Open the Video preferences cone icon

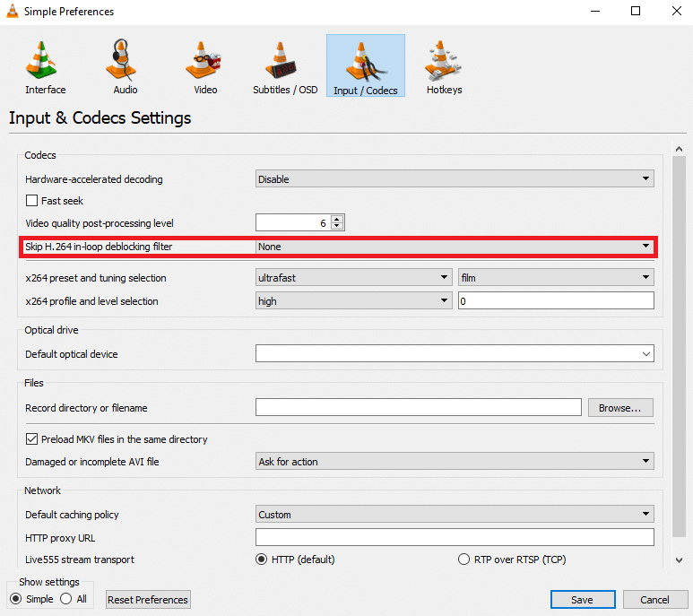[203, 61]
